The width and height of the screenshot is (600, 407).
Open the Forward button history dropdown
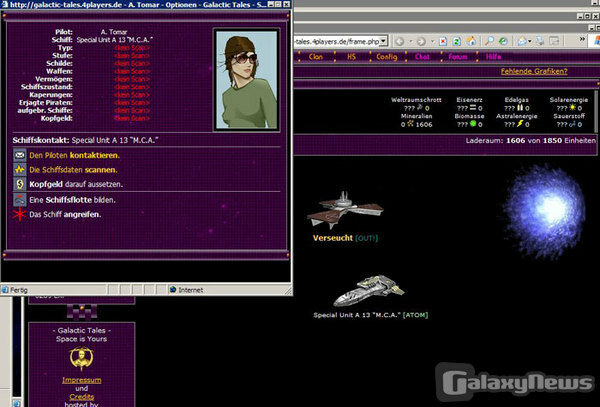point(432,41)
